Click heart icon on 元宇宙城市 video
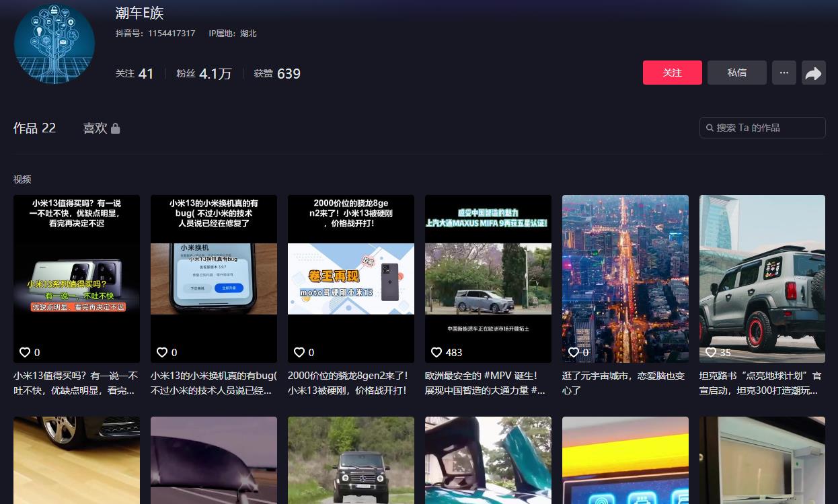838x504 pixels. (x=574, y=352)
